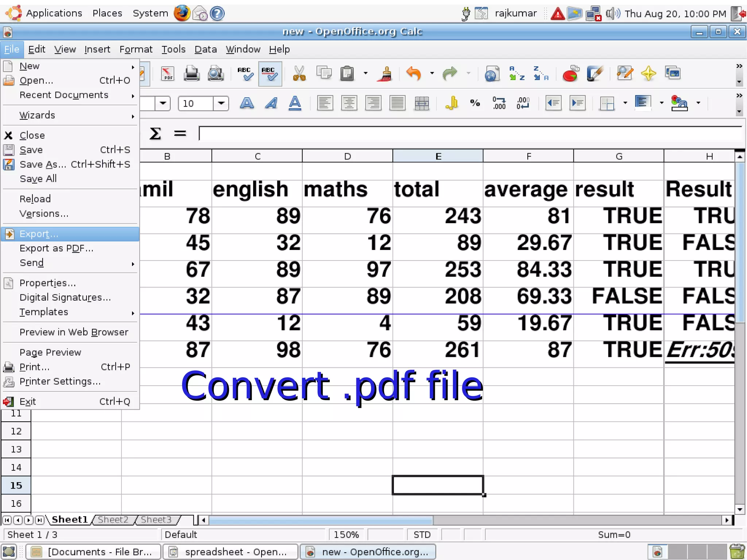
Task: Click the Function equals icon
Action: click(180, 134)
